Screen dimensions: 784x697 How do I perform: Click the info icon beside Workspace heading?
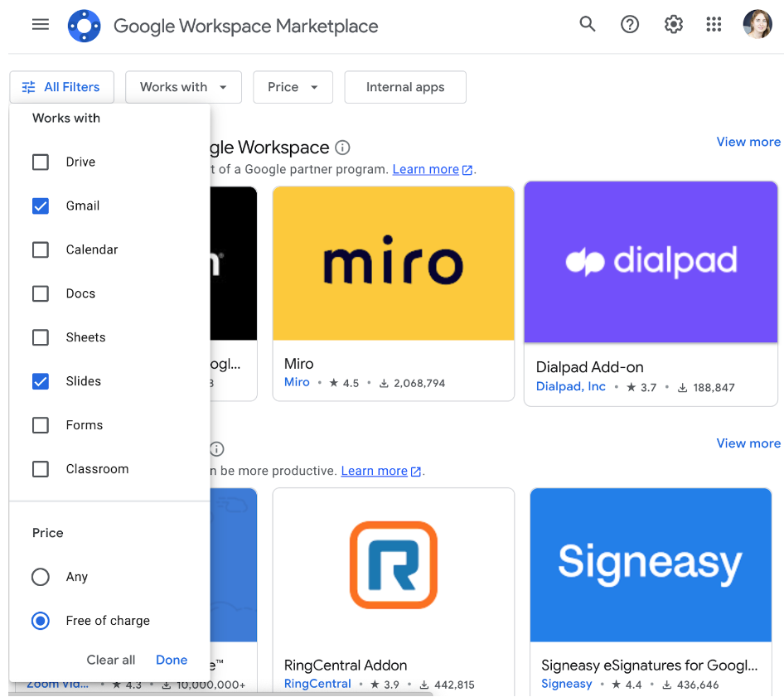tap(342, 148)
